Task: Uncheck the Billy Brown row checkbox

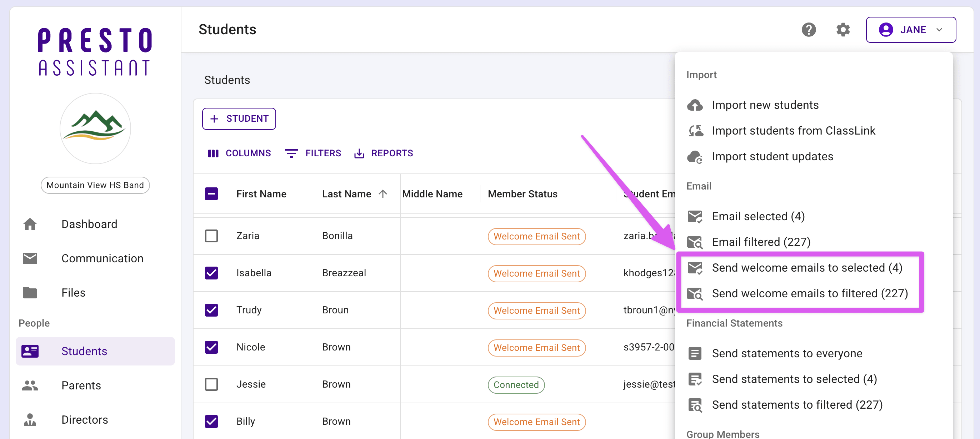Action: pos(211,422)
